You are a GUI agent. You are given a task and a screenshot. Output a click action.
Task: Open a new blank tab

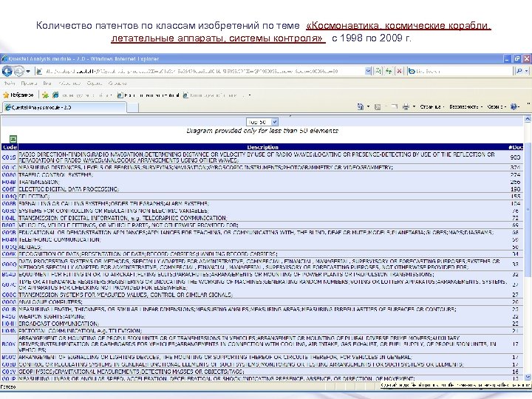pyautogui.click(x=133, y=108)
